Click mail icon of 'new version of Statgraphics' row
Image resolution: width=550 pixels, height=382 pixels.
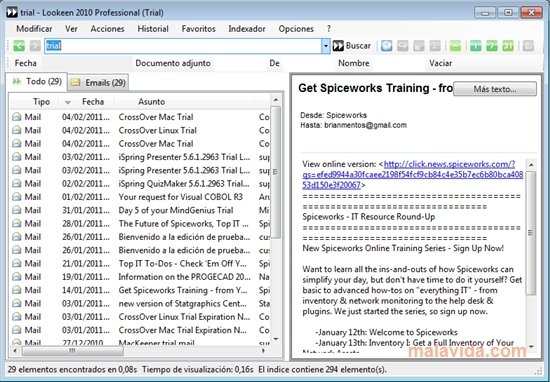(x=16, y=304)
